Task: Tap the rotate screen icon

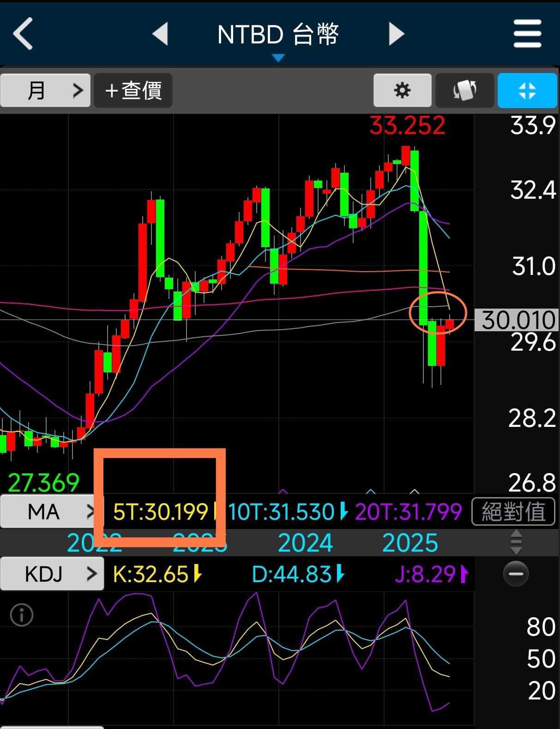Action: point(464,90)
